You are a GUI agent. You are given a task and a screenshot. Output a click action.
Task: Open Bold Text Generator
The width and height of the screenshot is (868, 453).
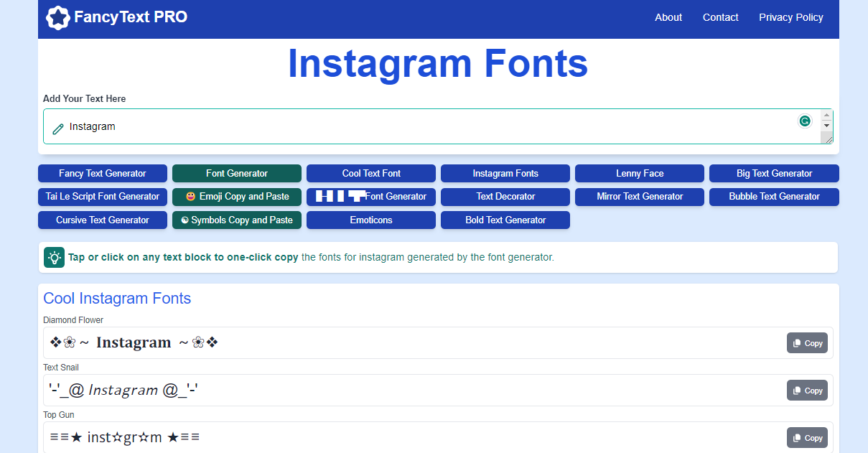505,220
